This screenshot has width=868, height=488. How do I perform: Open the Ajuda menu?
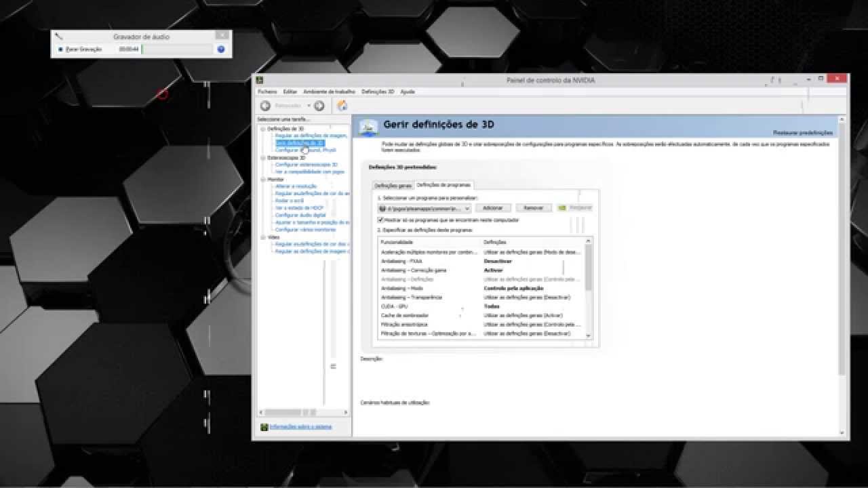408,91
